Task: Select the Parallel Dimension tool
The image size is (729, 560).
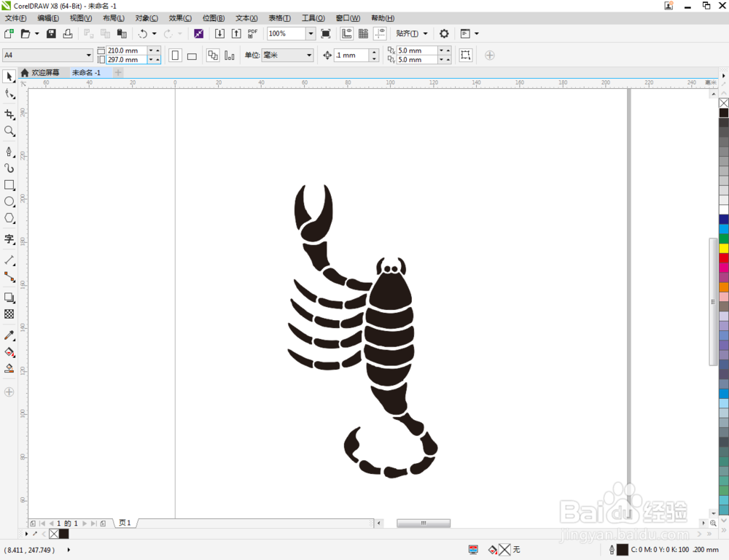Action: pyautogui.click(x=9, y=260)
